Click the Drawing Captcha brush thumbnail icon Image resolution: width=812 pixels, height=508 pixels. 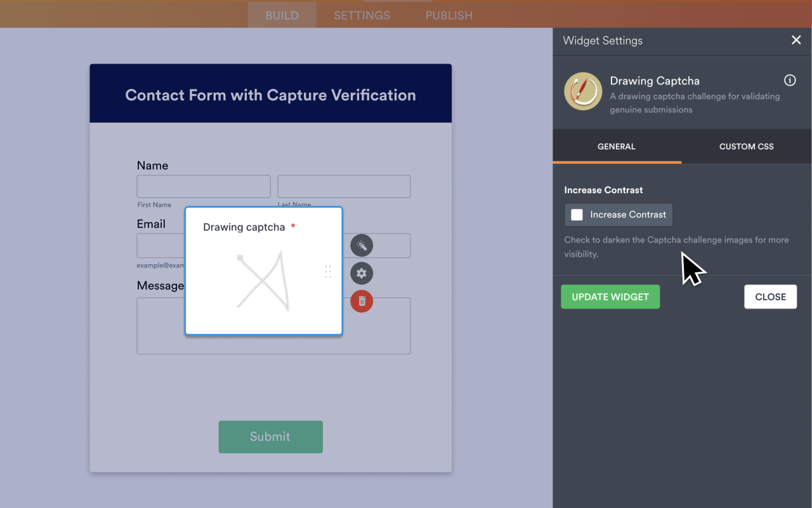coord(583,91)
